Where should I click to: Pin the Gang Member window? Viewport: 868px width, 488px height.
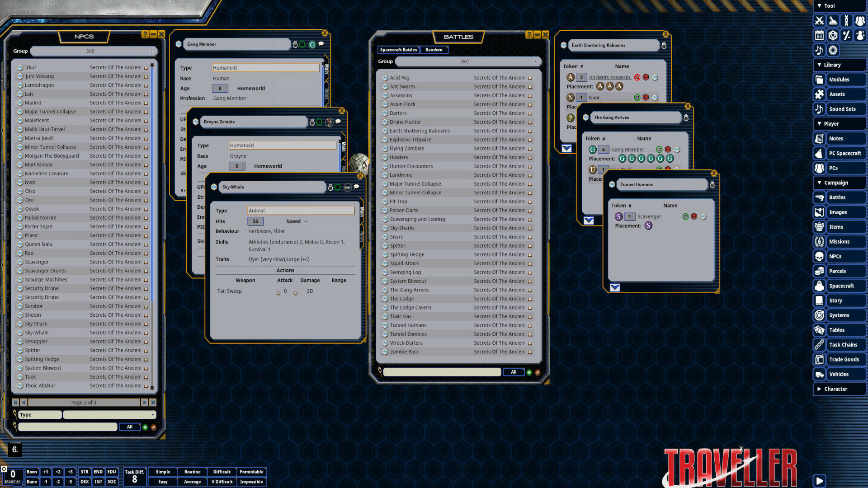click(296, 44)
